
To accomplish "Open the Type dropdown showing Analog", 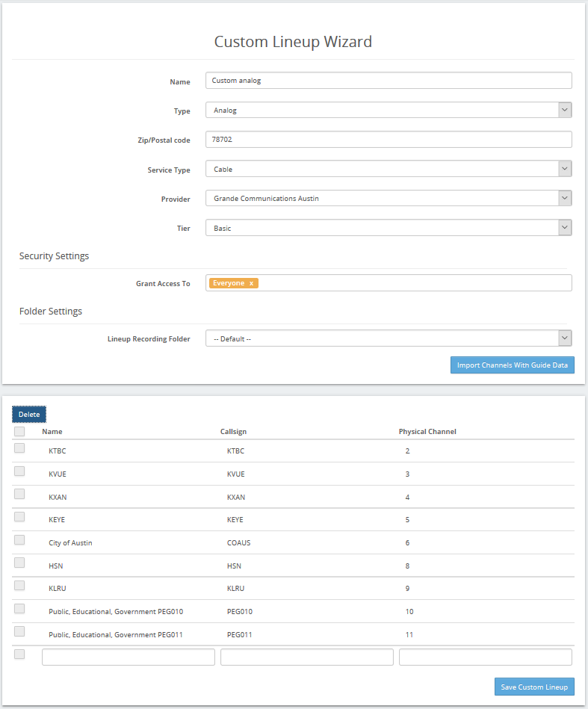I will pos(389,110).
